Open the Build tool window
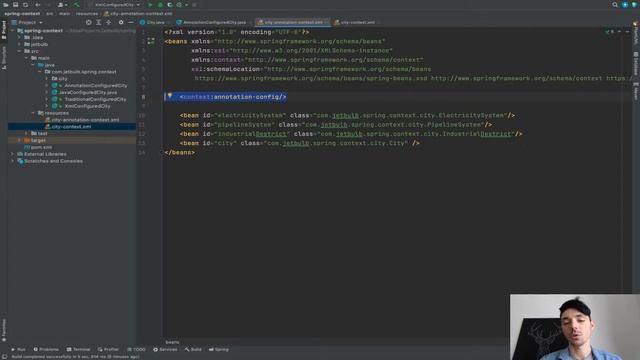 [193, 350]
